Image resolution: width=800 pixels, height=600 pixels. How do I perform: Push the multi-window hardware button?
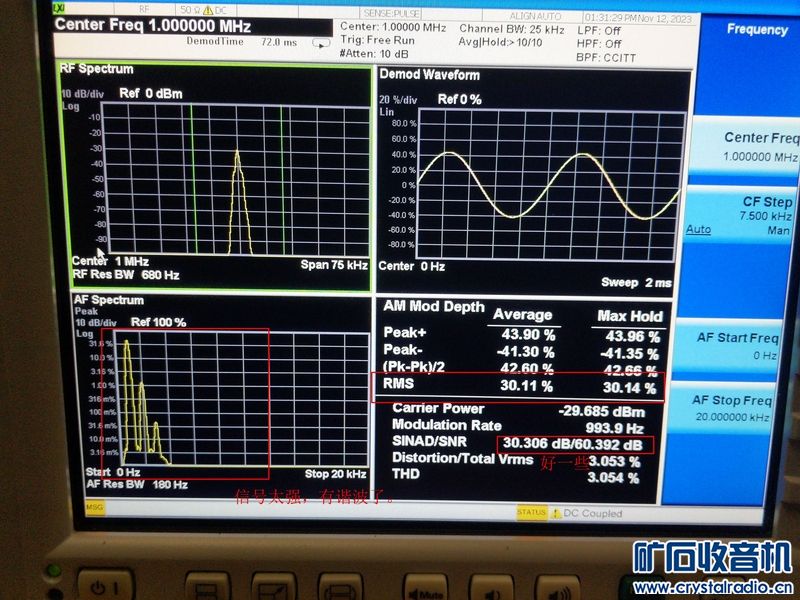click(207, 588)
